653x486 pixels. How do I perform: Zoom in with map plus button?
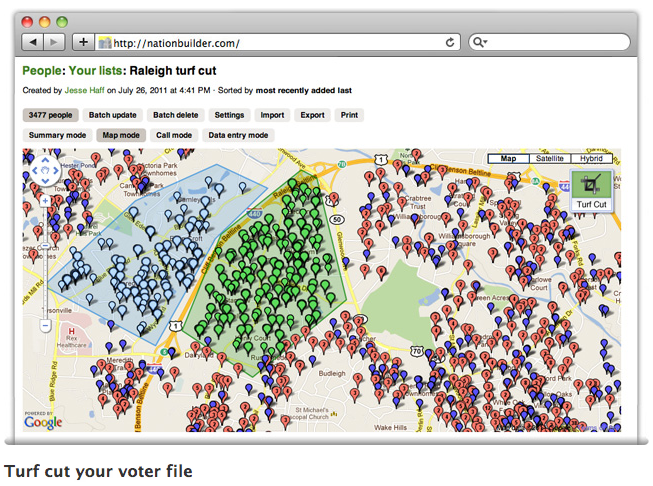pyautogui.click(x=46, y=200)
